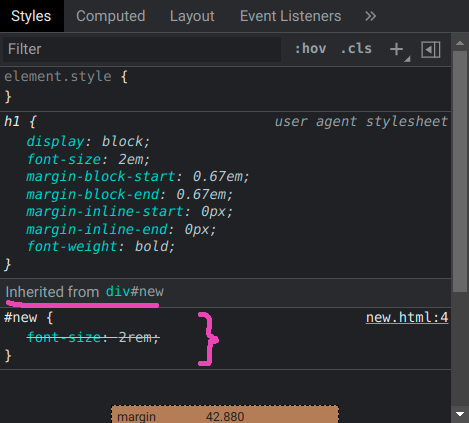The width and height of the screenshot is (469, 423).
Task: Open the more tabs chevron
Action: pos(370,16)
